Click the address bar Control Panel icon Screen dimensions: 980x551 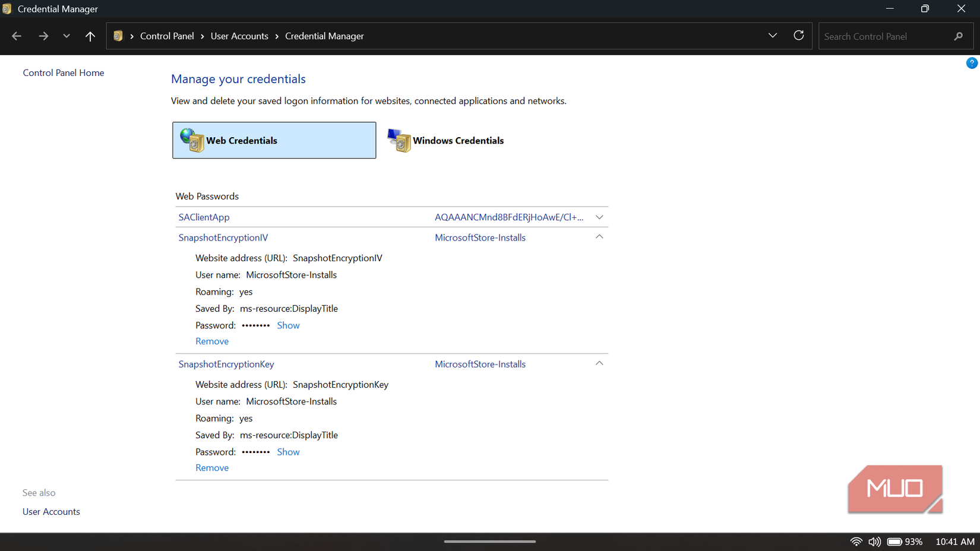[x=118, y=36]
